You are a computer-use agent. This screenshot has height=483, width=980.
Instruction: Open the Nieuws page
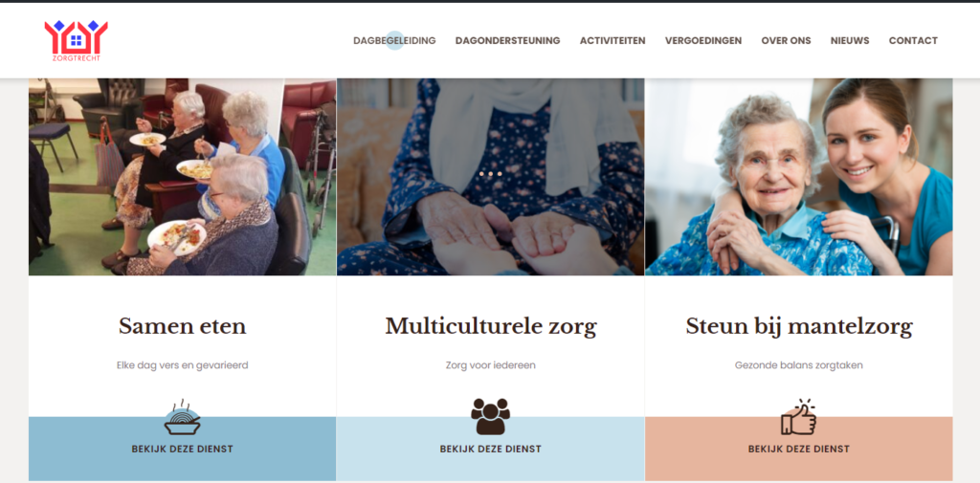click(850, 40)
